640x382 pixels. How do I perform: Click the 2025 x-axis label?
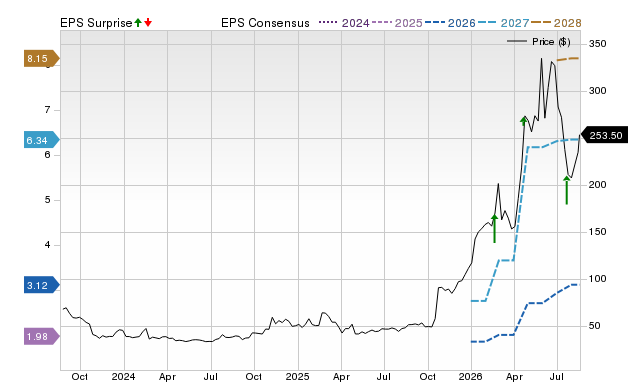(x=297, y=376)
